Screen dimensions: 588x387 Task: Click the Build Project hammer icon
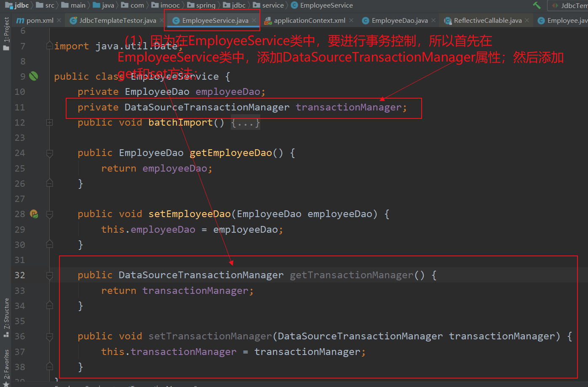[x=537, y=5]
